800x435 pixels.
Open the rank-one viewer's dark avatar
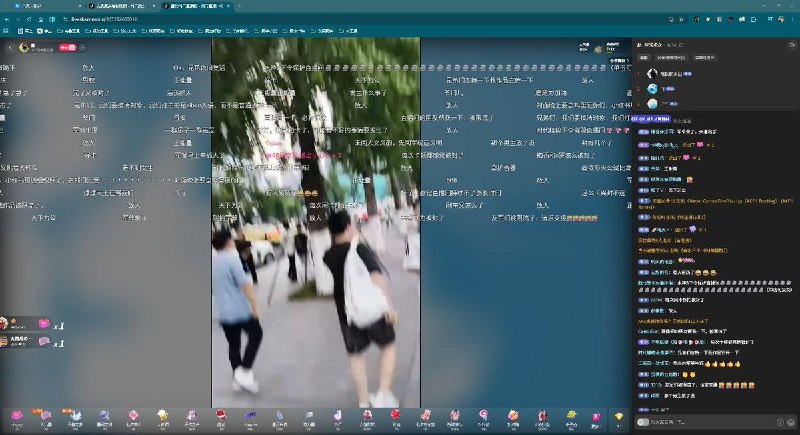652,74
